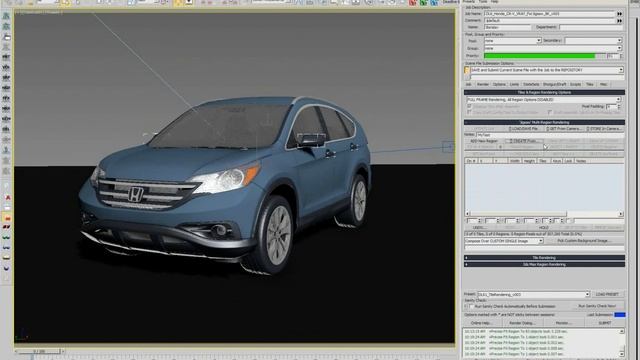Click the log window vertical scrollbar
The width and height of the screenshot is (640, 360).
622,342
